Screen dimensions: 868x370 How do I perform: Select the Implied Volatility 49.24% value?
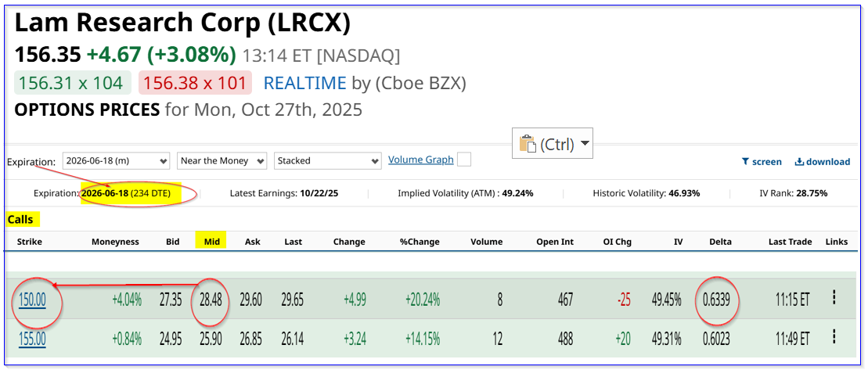(x=517, y=193)
